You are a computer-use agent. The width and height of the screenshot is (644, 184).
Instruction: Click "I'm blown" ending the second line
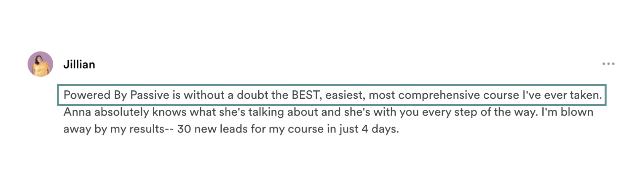click(x=567, y=112)
